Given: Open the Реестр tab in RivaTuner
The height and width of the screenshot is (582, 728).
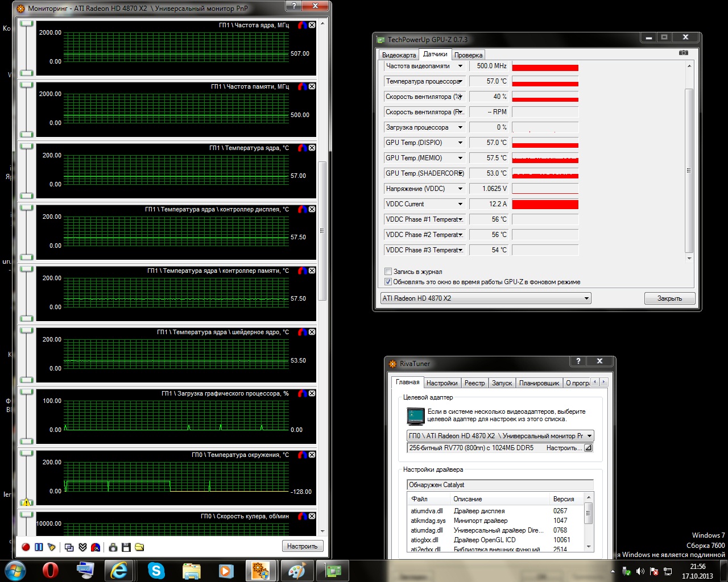Looking at the screenshot, I should point(474,383).
